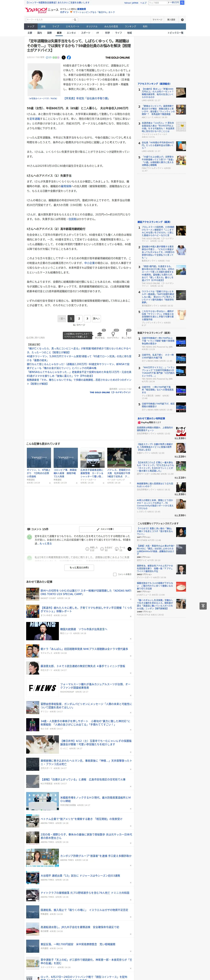210x980 pixels.
Task: Select the 国際 category
Action: tap(49, 33)
